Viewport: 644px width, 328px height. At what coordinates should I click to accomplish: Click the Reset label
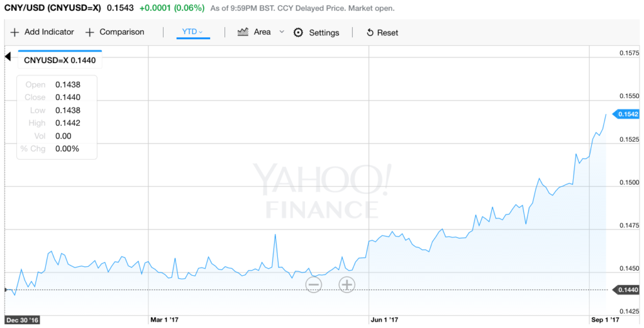point(387,33)
